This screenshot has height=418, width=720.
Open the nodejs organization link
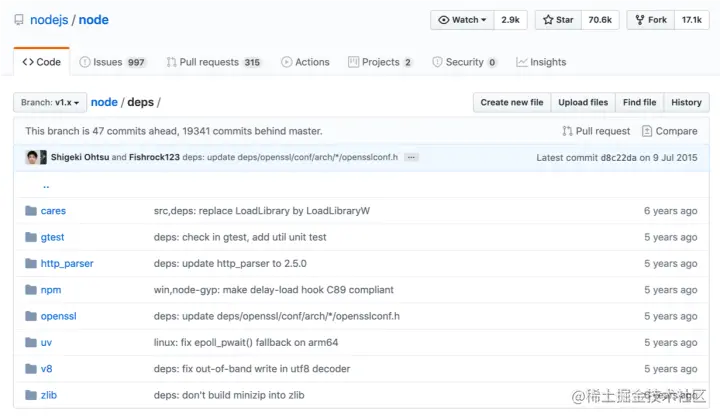(49, 20)
